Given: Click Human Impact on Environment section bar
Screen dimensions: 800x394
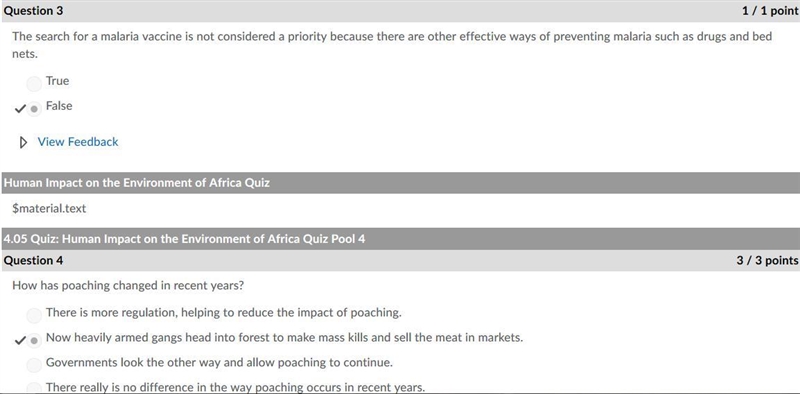Looking at the screenshot, I should tap(400, 183).
